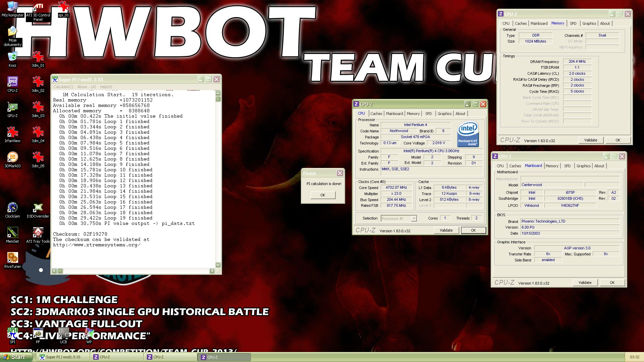
Task: Open the WP desktop shortcut
Action: click(89, 336)
